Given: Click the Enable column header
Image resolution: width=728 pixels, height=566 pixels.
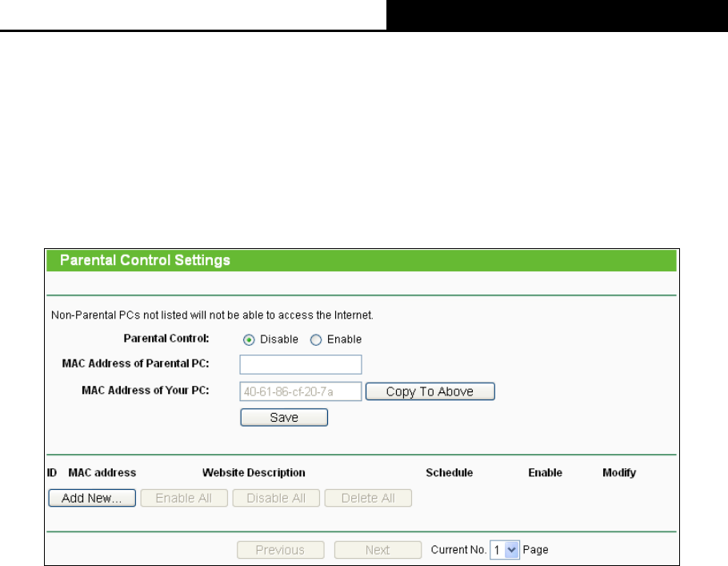Looking at the screenshot, I should pos(545,472).
